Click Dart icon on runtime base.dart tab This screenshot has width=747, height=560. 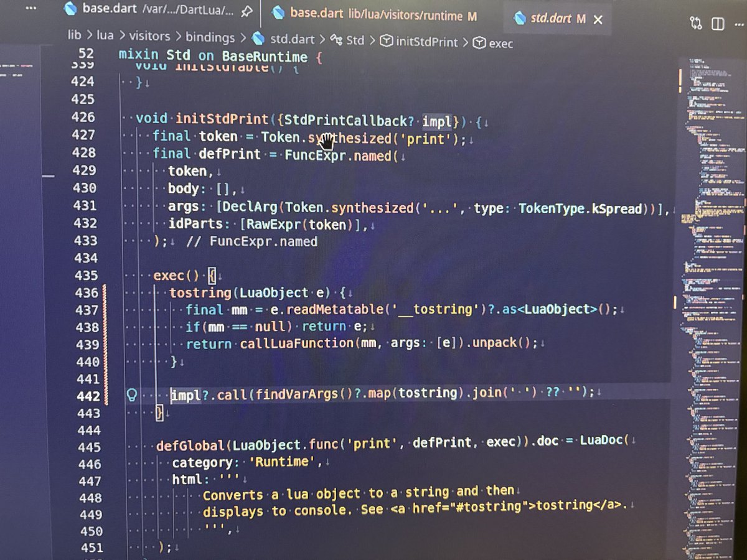click(280, 13)
